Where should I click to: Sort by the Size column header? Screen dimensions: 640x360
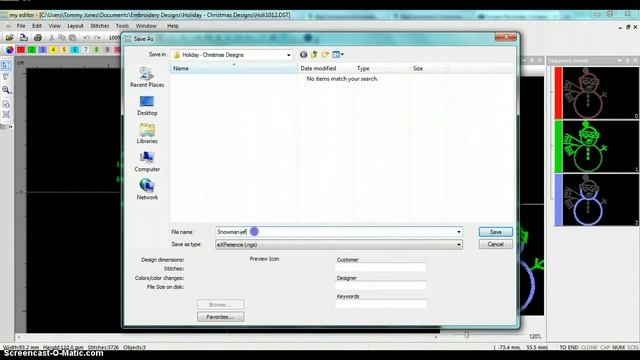[429, 69]
